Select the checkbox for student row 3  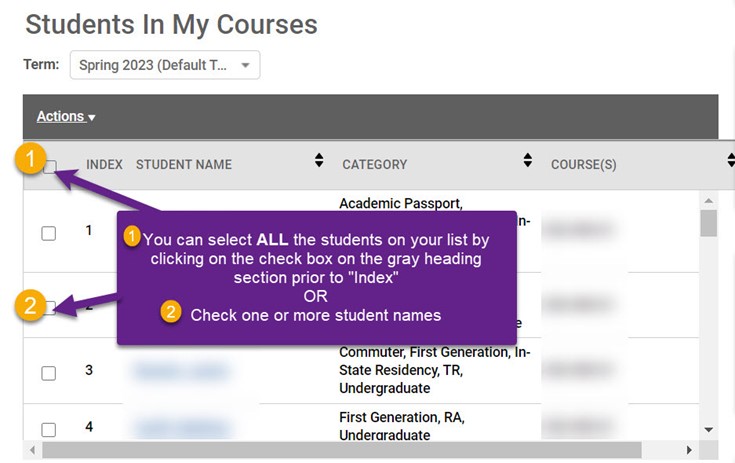(x=48, y=373)
